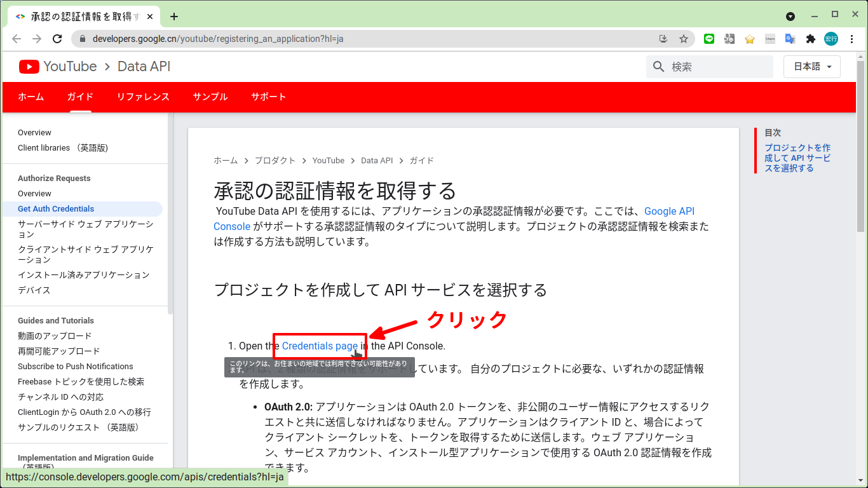The image size is (868, 488).
Task: Click the site security lock icon
Action: (x=82, y=38)
